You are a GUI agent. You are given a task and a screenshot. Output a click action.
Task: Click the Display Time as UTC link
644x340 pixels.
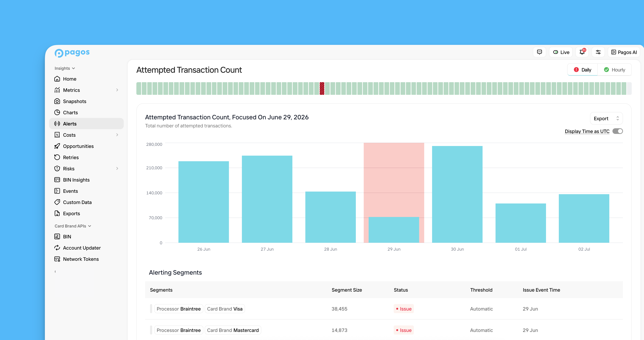[587, 131]
